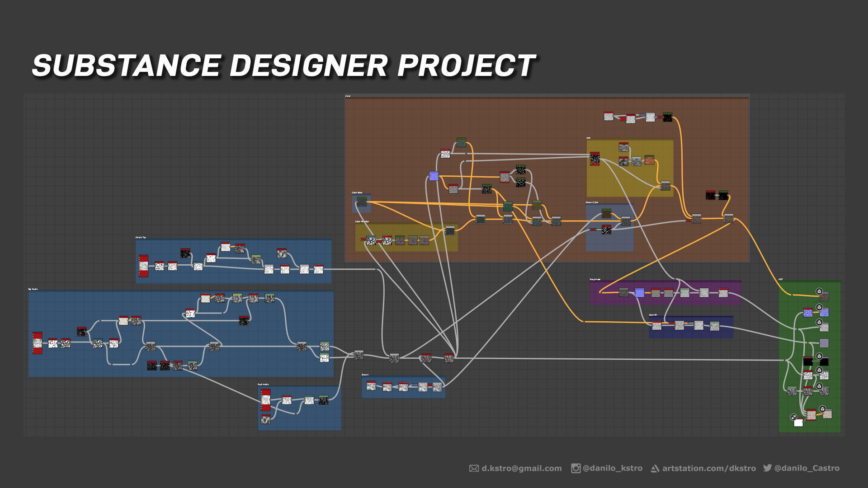Click the topmost output cube icon in the OUT frame
Screen dimensions: 868x488
819,291
